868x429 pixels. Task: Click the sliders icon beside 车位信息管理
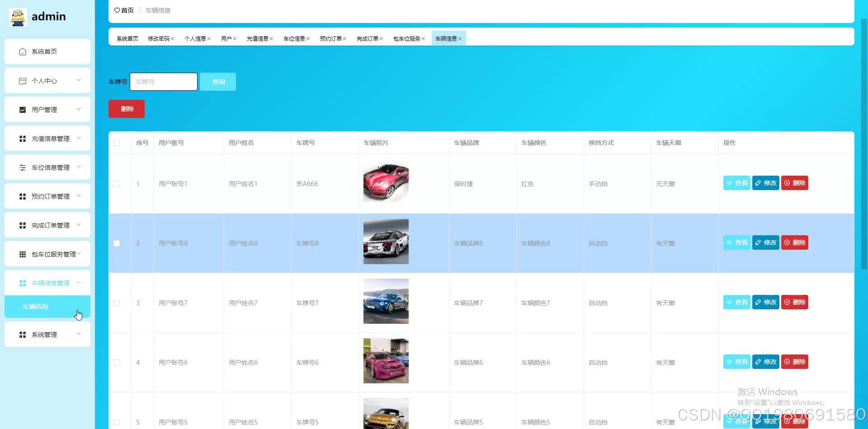point(23,168)
